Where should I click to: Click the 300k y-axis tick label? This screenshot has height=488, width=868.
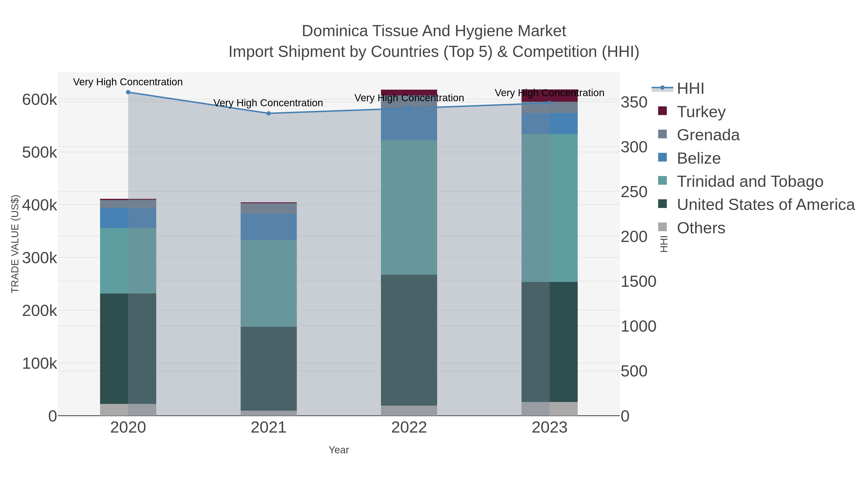40,258
